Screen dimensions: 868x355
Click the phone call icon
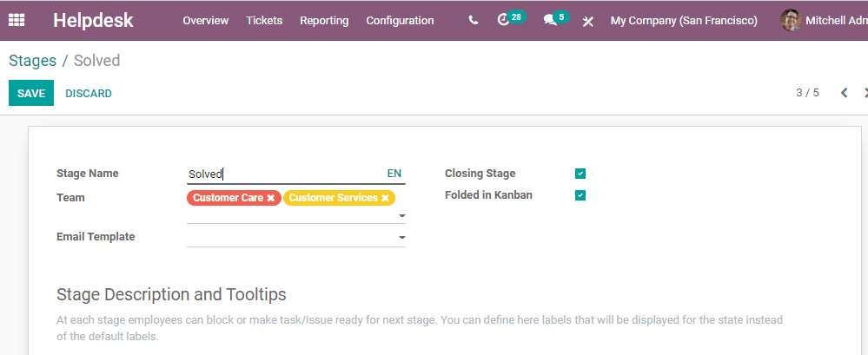click(474, 21)
